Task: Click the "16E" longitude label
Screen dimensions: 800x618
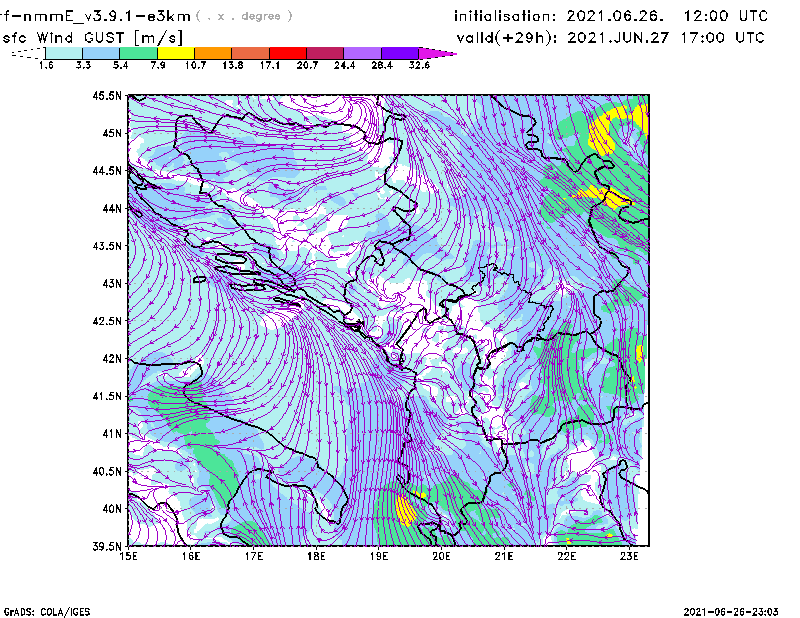Action: tap(191, 556)
